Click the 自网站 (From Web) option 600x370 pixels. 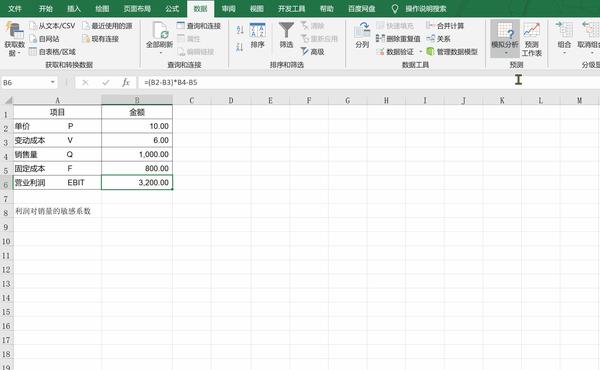click(x=44, y=39)
